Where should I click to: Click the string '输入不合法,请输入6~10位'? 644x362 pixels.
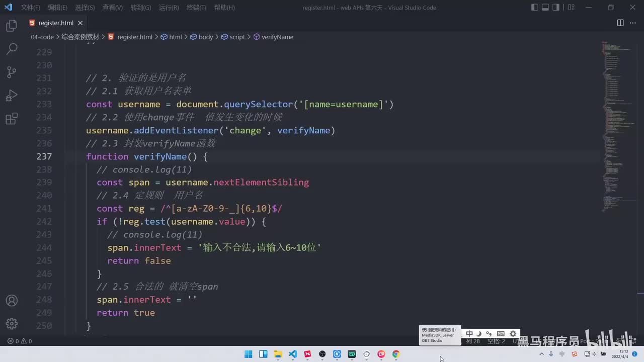click(x=259, y=247)
